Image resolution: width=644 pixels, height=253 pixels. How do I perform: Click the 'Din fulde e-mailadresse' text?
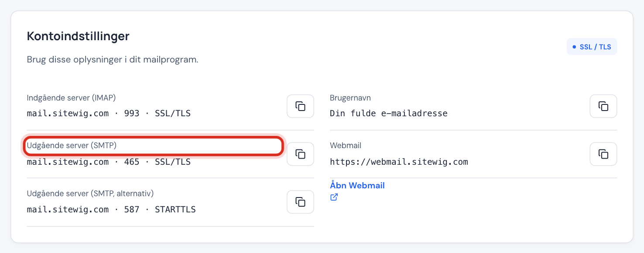tap(389, 114)
